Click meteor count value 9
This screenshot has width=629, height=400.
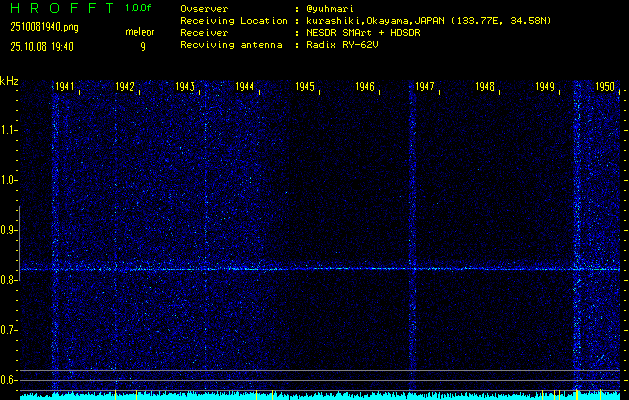[143, 47]
